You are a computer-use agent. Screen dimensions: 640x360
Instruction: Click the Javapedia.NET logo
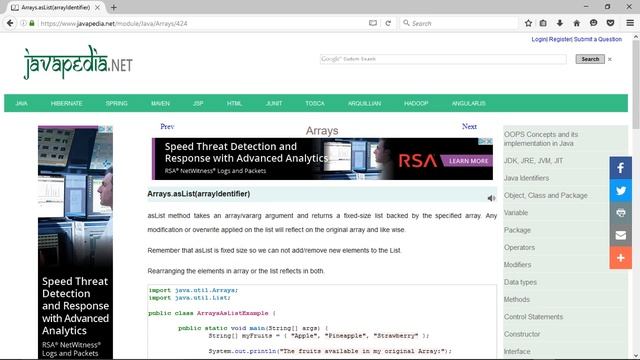[78, 62]
